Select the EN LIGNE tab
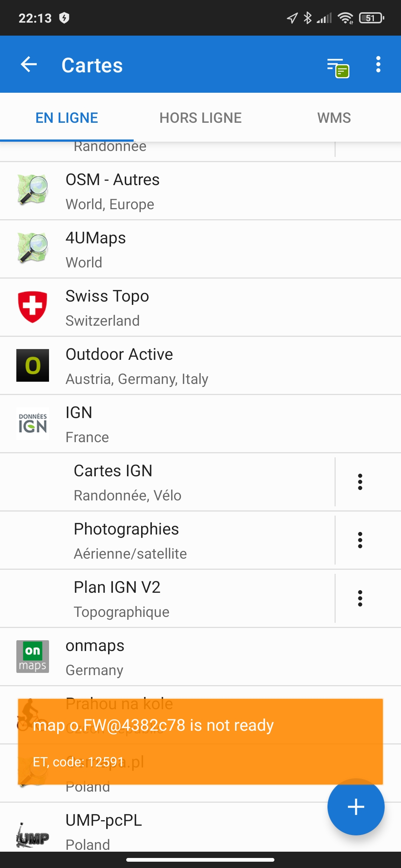401x868 pixels. [x=67, y=118]
